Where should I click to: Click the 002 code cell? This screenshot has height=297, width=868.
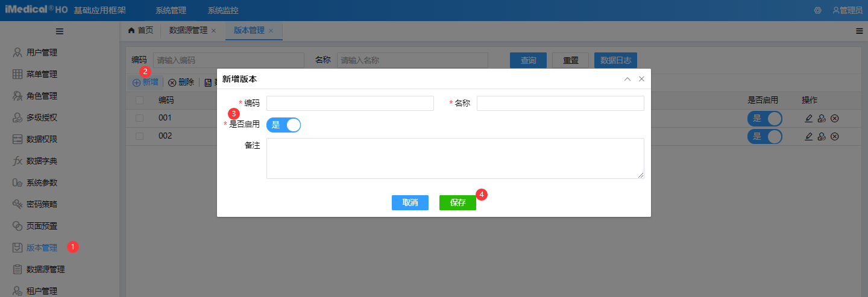[x=165, y=136]
